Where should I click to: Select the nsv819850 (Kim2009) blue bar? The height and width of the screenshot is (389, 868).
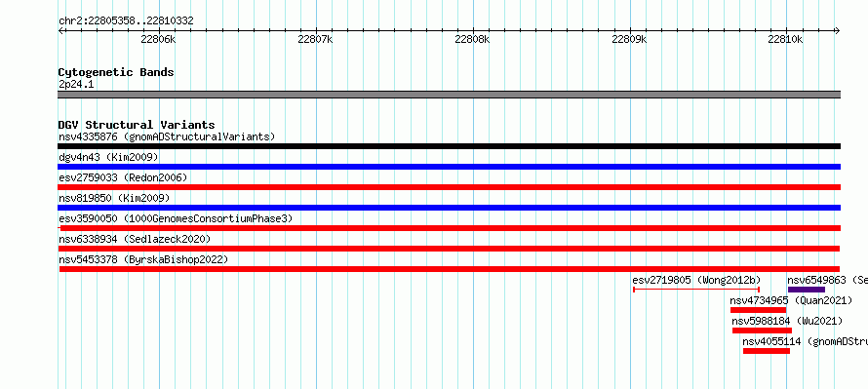click(449, 208)
